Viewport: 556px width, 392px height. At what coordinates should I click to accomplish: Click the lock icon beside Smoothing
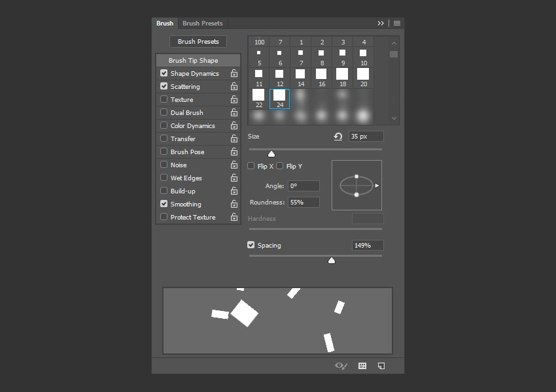point(234,204)
